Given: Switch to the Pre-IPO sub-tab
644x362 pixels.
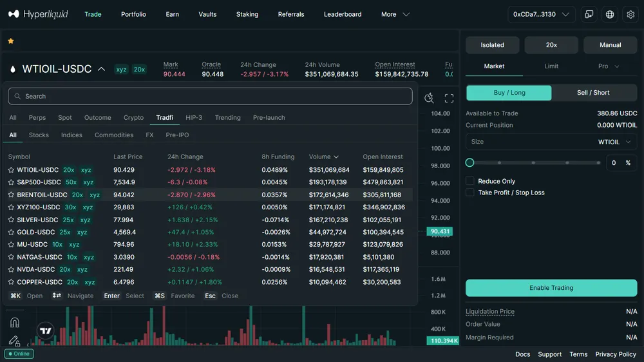Looking at the screenshot, I should click(x=178, y=135).
